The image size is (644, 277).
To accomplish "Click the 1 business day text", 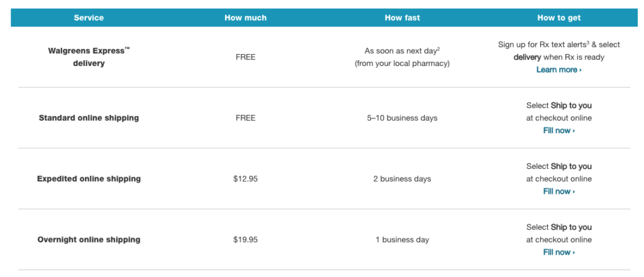I will point(402,240).
